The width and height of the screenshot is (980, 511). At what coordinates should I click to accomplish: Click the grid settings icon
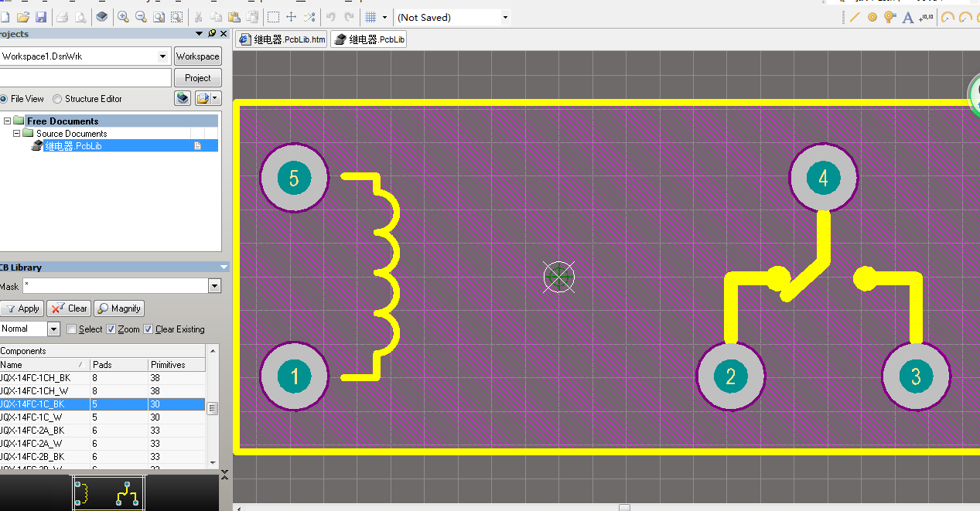click(370, 17)
